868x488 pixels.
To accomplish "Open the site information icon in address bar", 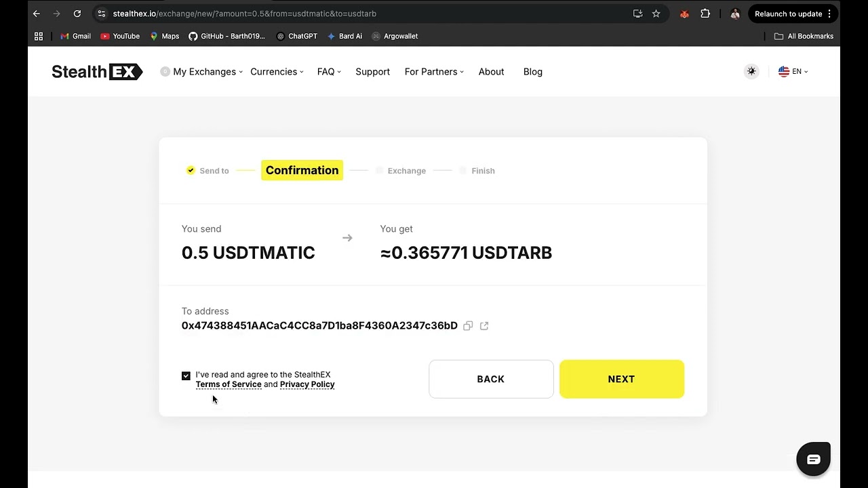I will click(x=101, y=14).
